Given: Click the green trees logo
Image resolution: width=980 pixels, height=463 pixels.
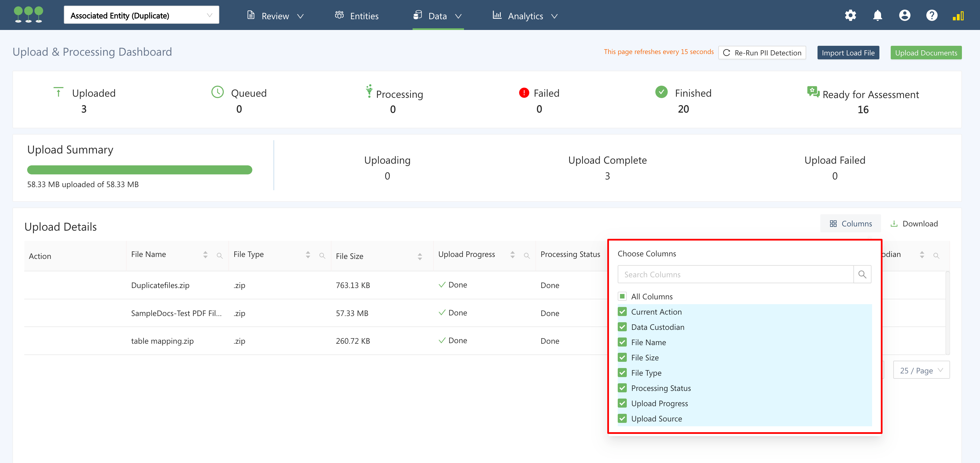Looking at the screenshot, I should 29,15.
